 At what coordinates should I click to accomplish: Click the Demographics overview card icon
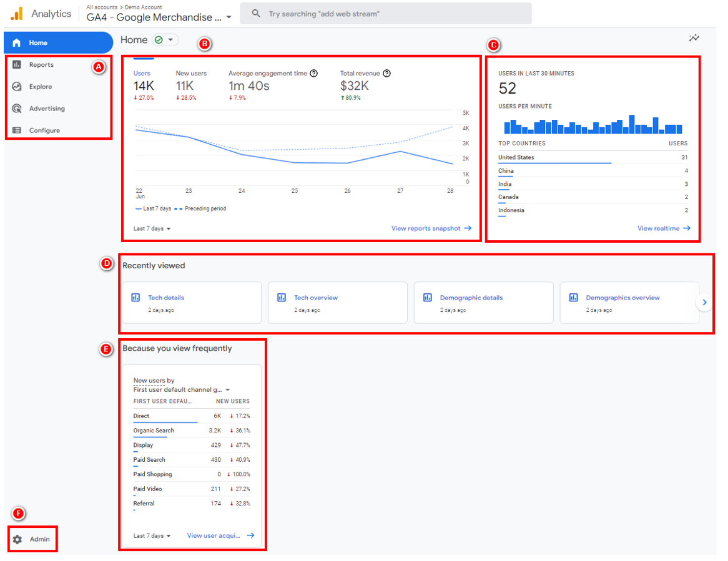(574, 298)
